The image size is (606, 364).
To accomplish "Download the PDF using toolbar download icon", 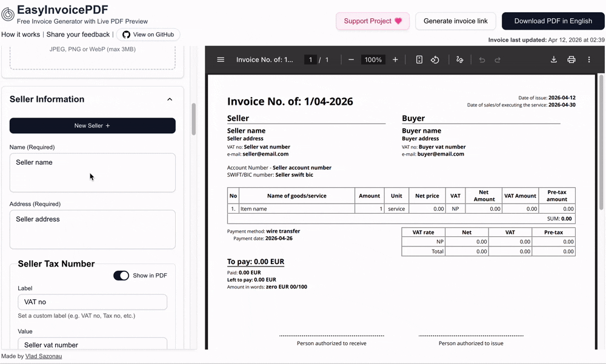I will coord(553,59).
